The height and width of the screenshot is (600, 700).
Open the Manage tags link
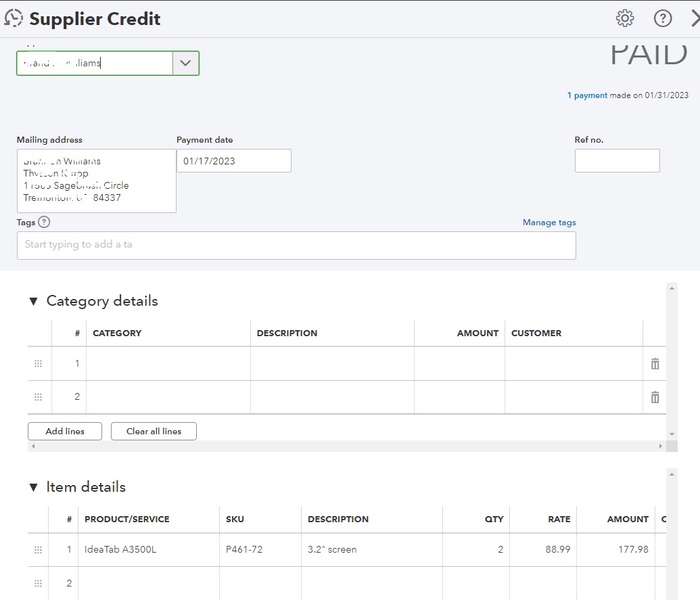(x=549, y=223)
